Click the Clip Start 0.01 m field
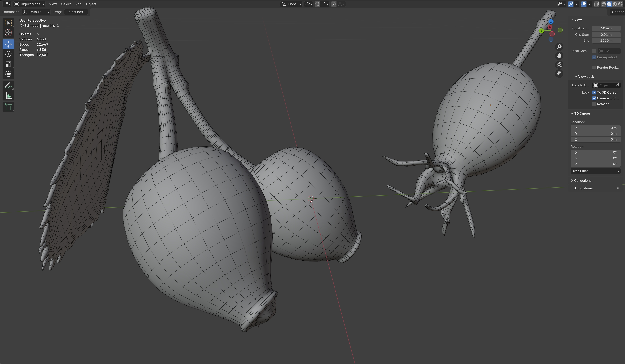Screen dimensions: 625x364 click(606, 35)
